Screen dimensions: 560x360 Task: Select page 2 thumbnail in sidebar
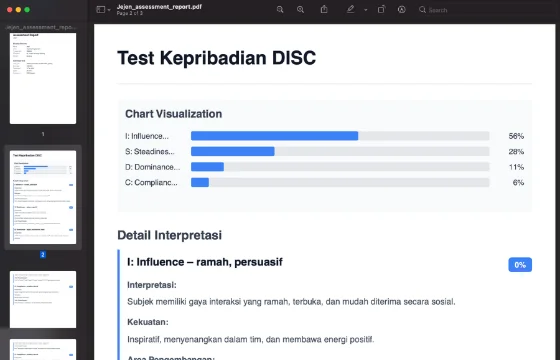(x=43, y=197)
